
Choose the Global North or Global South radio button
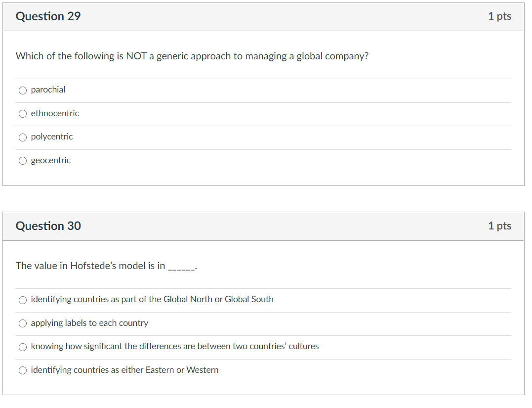point(23,300)
